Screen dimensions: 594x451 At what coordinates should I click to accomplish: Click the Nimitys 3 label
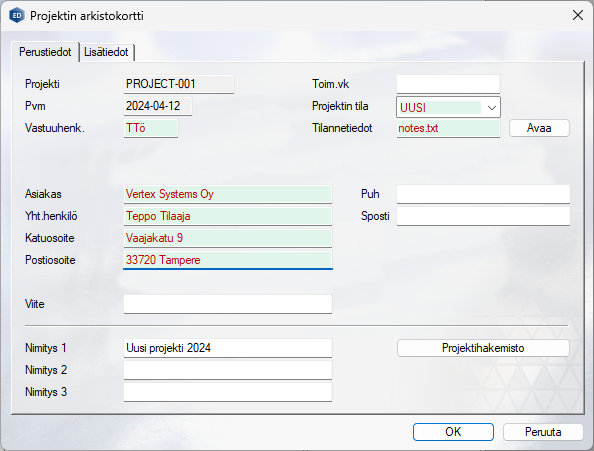[x=46, y=392]
